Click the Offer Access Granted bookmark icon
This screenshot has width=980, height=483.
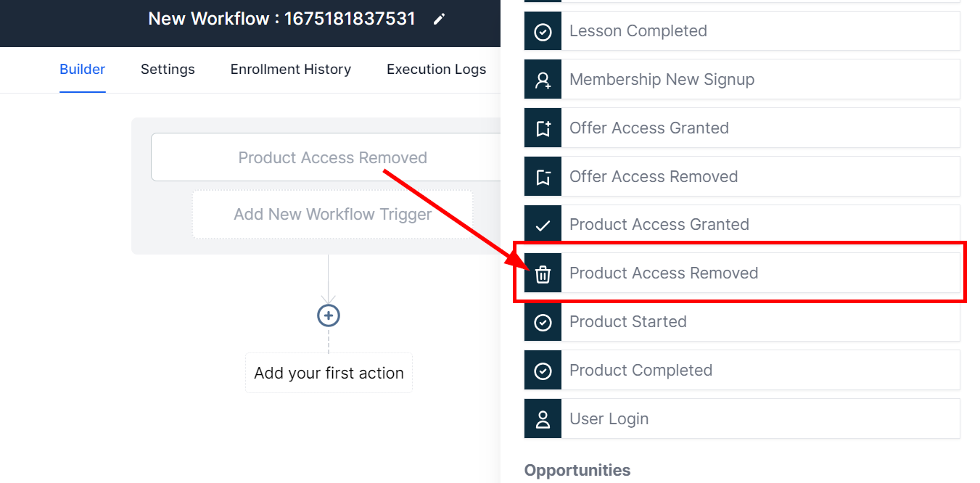pos(543,128)
